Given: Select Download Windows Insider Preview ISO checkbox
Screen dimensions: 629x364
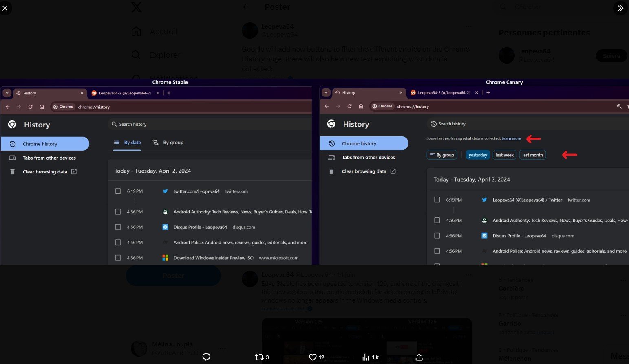Looking at the screenshot, I should coord(118,258).
